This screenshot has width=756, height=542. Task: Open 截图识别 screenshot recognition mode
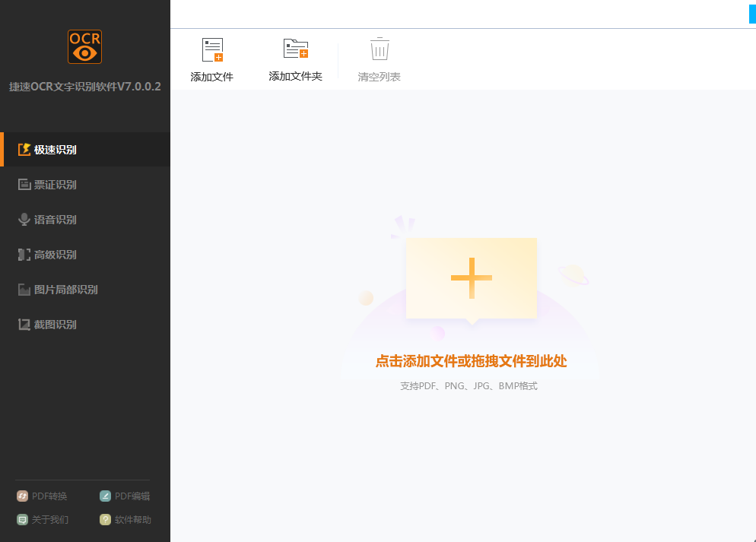[x=53, y=324]
